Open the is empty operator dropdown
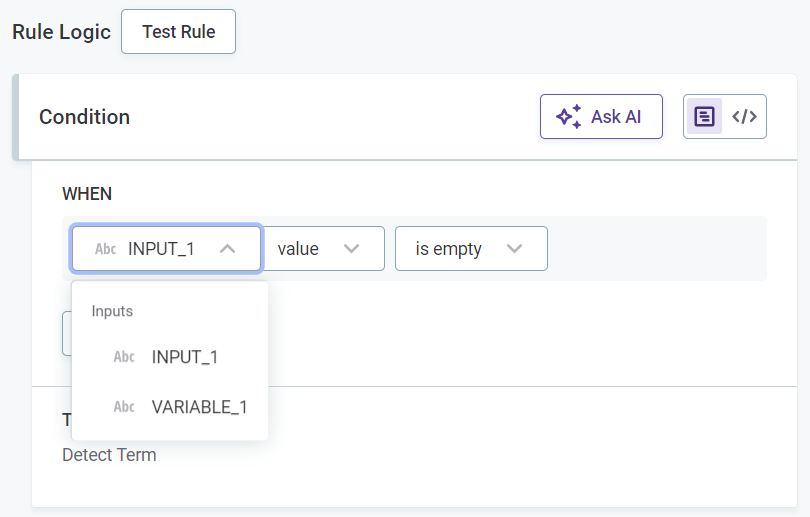Viewport: 810px width, 517px height. pyautogui.click(x=470, y=249)
